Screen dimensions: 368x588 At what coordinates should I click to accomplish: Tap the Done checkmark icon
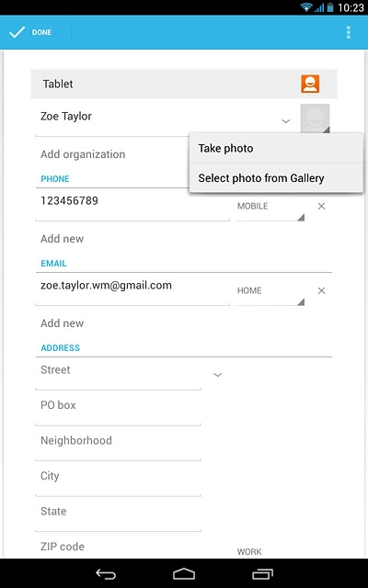tap(17, 32)
